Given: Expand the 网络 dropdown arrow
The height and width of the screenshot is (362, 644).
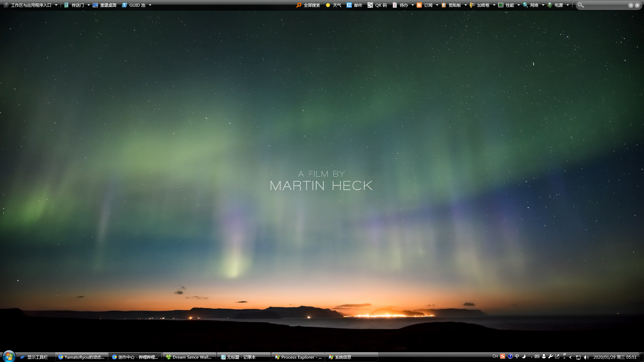Looking at the screenshot, I should tap(543, 5).
